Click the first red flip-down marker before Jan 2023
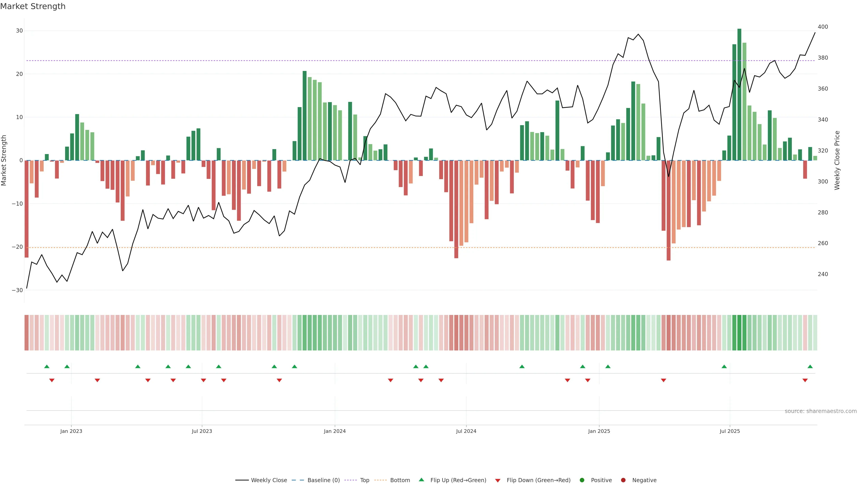868x488 pixels. (x=52, y=380)
